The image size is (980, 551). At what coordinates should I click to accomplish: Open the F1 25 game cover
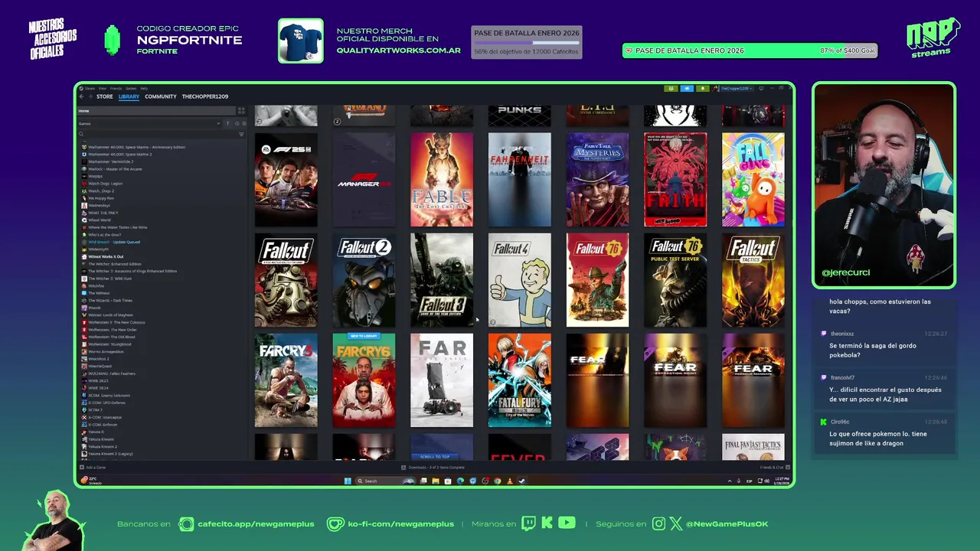[286, 180]
